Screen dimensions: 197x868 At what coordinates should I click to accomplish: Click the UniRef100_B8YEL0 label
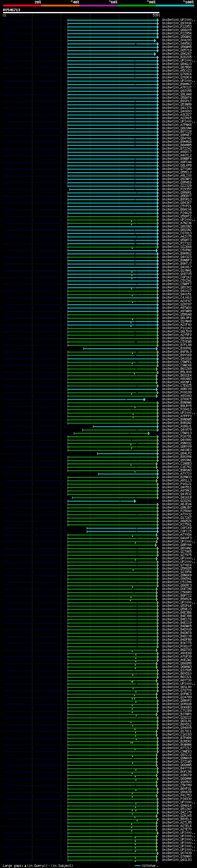coord(177,819)
